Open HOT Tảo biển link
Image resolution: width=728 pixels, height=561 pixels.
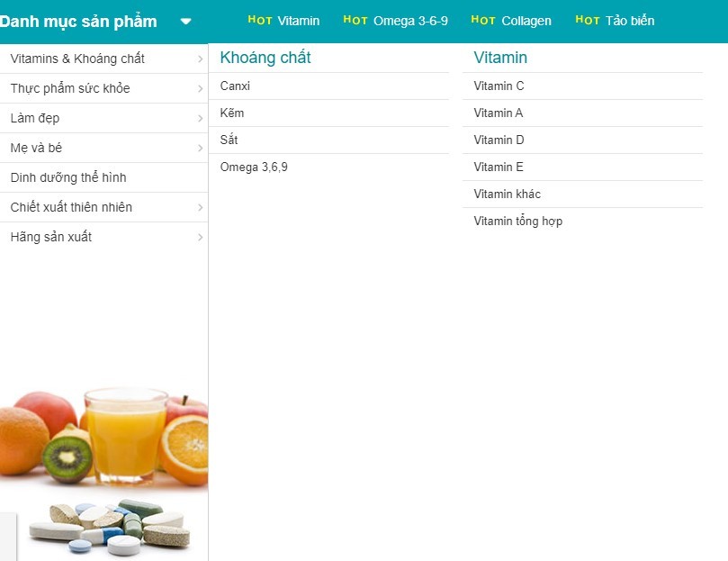point(615,21)
